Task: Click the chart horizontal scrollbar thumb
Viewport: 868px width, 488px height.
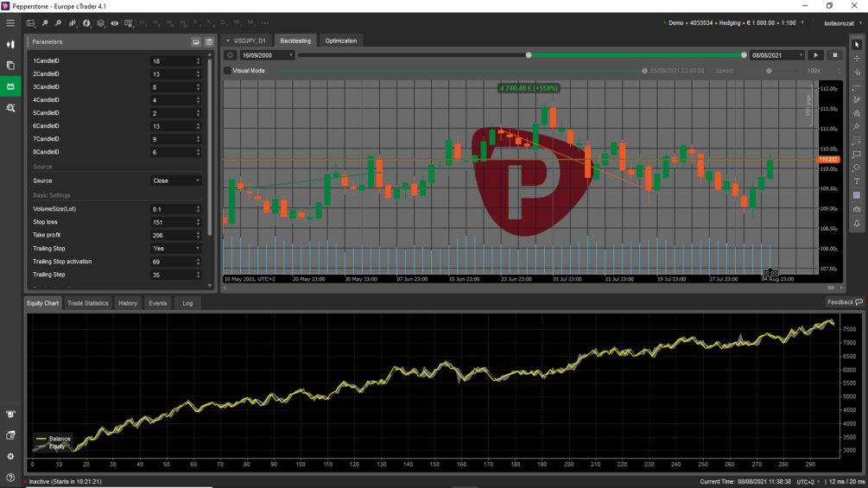Action: (831, 288)
